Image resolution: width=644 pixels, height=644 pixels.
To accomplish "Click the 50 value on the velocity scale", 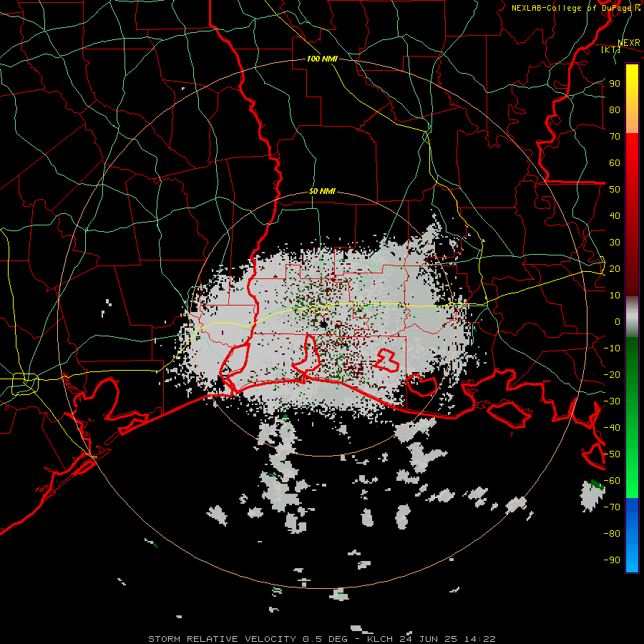I will (615, 190).
